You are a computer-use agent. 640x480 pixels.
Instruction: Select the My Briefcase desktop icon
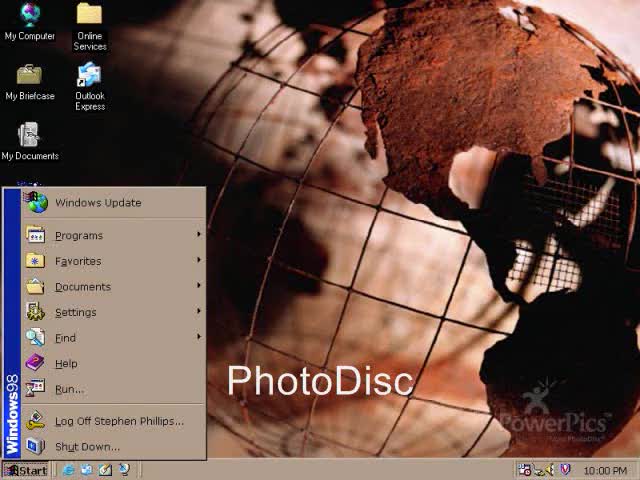tap(30, 82)
